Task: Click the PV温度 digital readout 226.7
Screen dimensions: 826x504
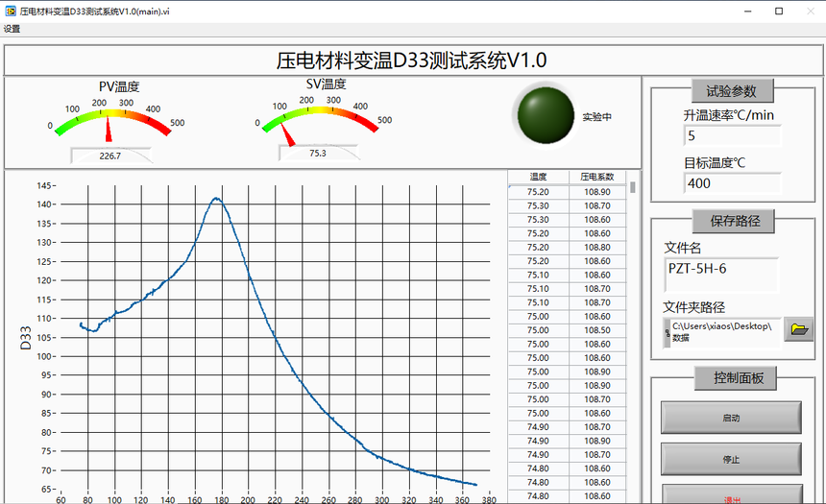Action: coord(110,156)
